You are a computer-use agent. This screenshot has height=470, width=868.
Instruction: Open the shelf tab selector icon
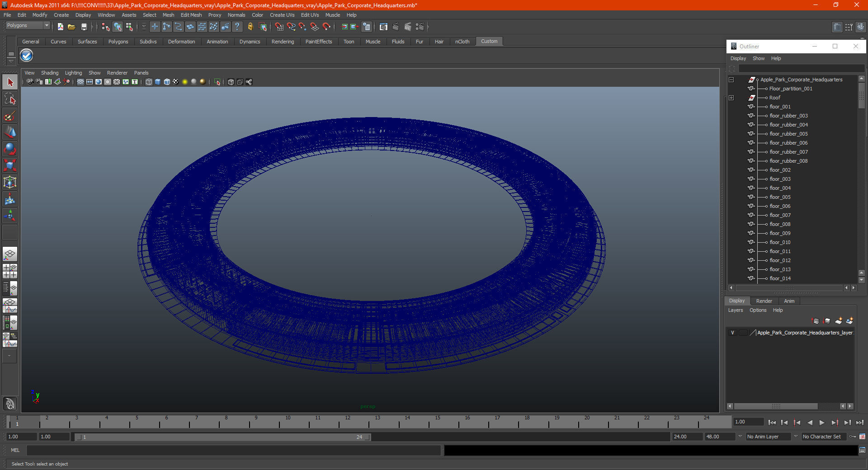[x=11, y=54]
